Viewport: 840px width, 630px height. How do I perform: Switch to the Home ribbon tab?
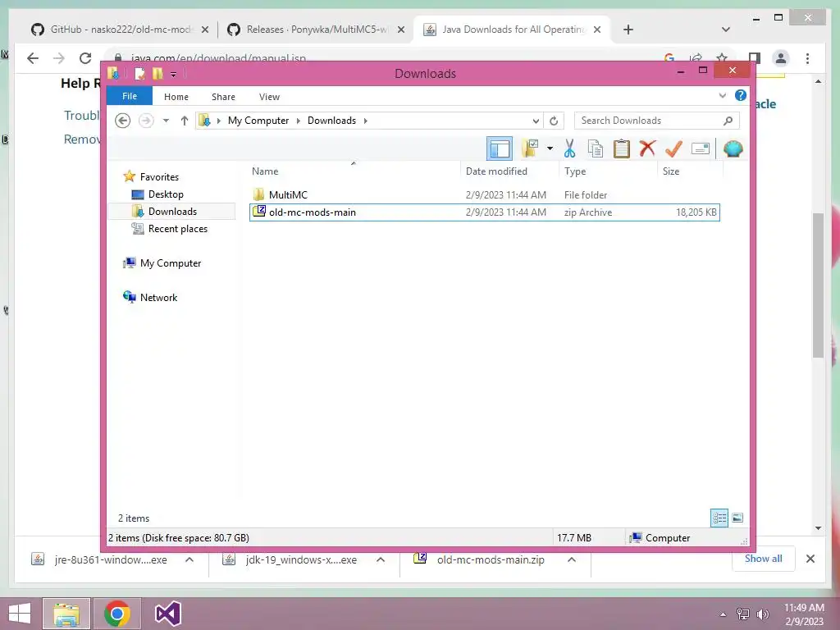176,97
